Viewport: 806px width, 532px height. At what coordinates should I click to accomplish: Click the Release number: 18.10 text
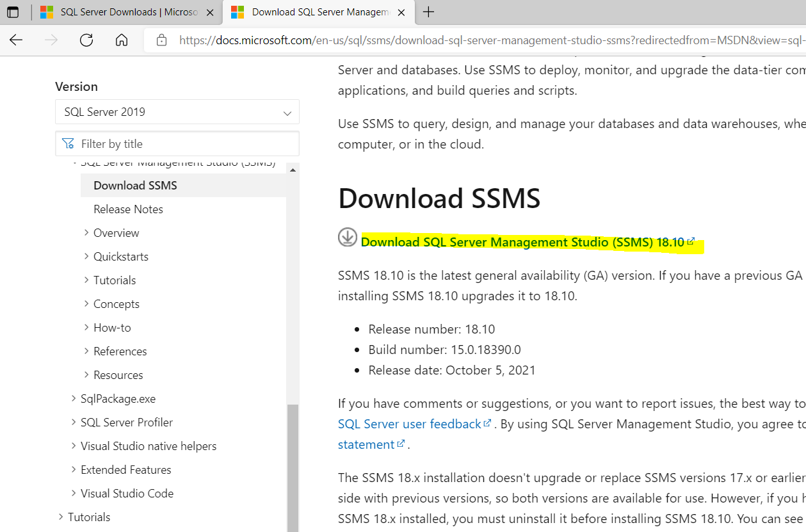(x=431, y=329)
